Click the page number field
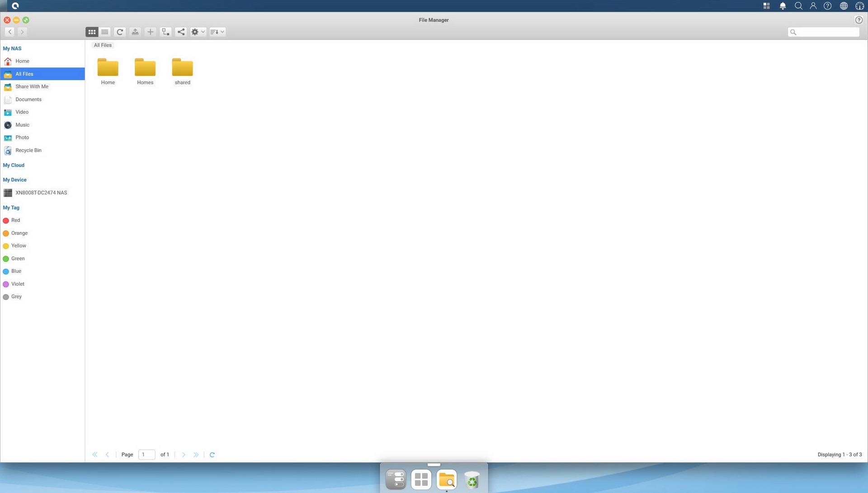 146,455
